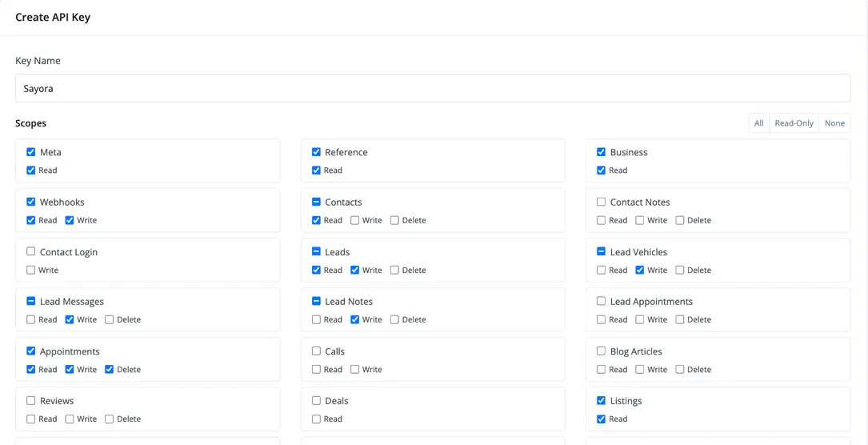Enable Read under Lead Messages
868x445 pixels.
coord(31,319)
